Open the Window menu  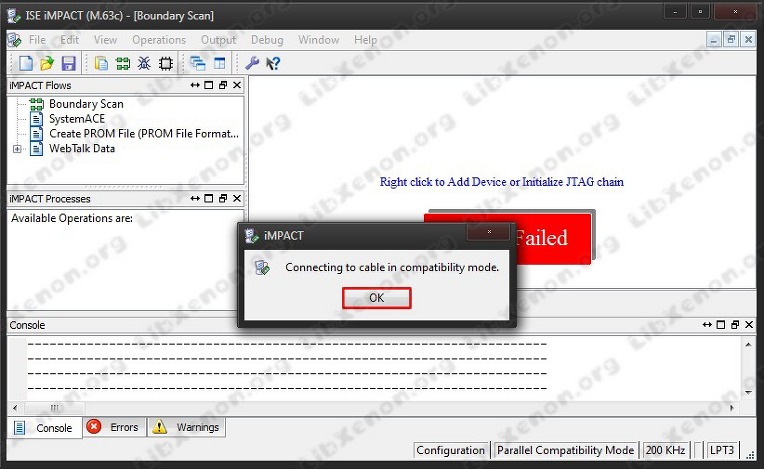point(319,40)
